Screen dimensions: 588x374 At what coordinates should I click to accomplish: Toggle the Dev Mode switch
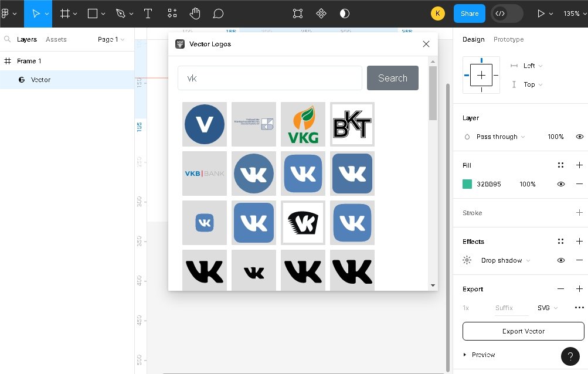(507, 13)
